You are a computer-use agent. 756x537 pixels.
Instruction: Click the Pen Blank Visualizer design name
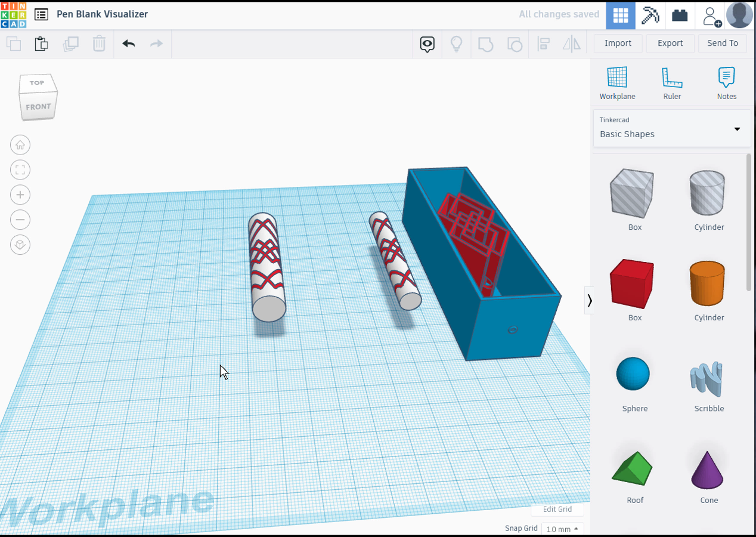102,14
